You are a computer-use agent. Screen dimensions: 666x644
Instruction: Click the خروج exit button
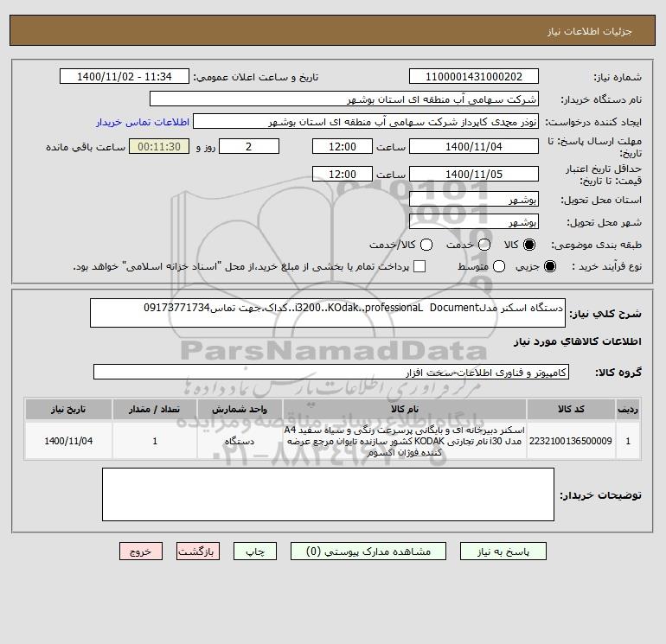pyautogui.click(x=141, y=551)
